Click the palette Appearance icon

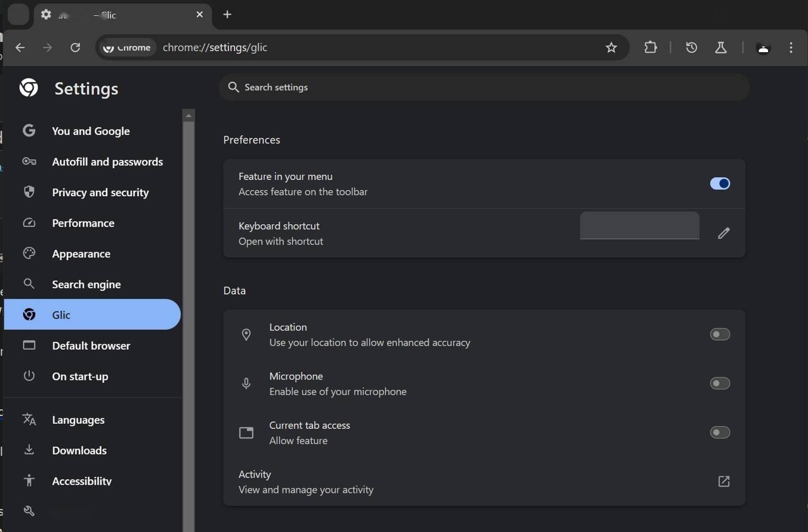click(29, 253)
